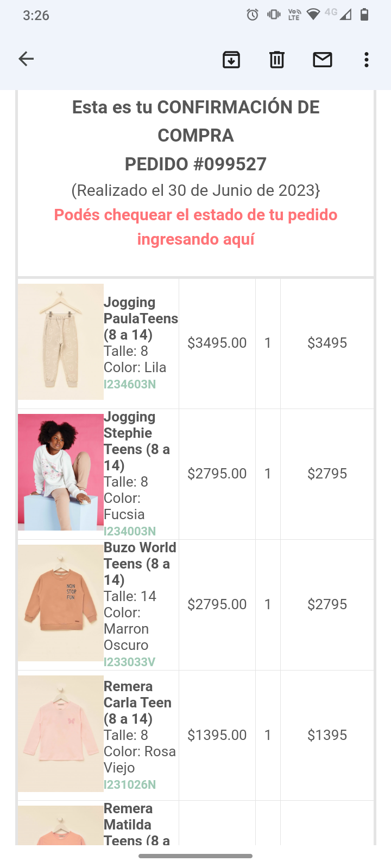Archive this email
This screenshot has width=391, height=868.
point(231,60)
